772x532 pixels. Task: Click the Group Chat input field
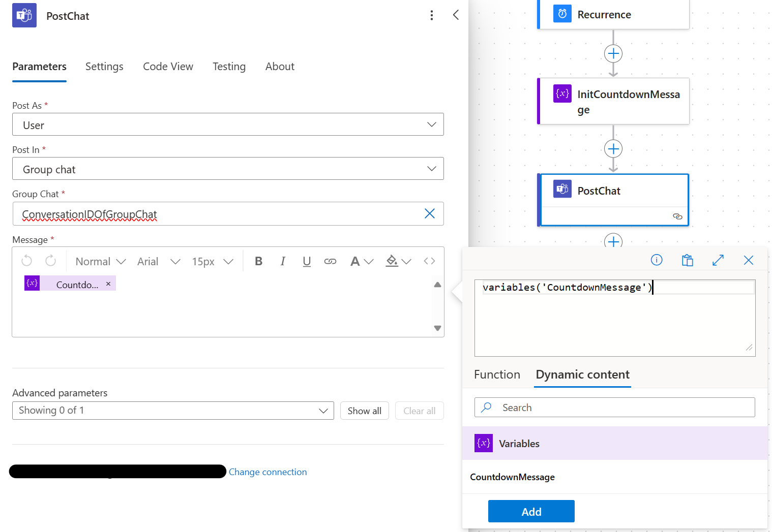(228, 214)
